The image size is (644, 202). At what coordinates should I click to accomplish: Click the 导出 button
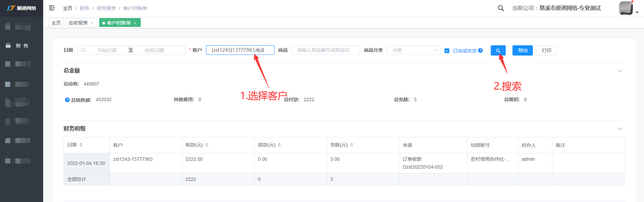tap(522, 50)
